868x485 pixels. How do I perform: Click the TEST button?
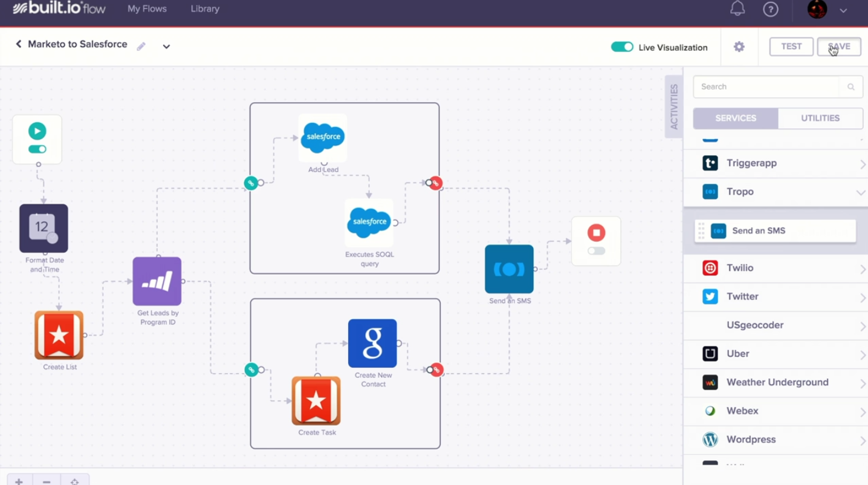(791, 47)
